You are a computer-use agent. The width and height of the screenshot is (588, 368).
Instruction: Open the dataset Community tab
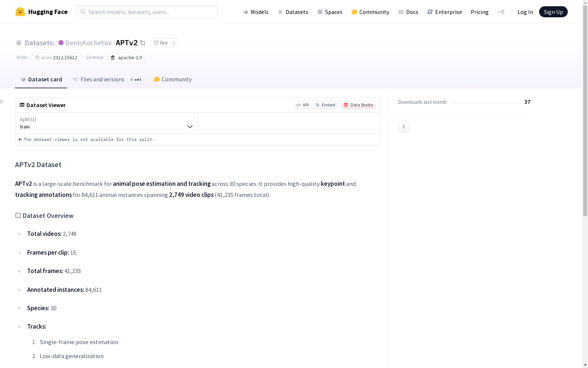(172, 79)
